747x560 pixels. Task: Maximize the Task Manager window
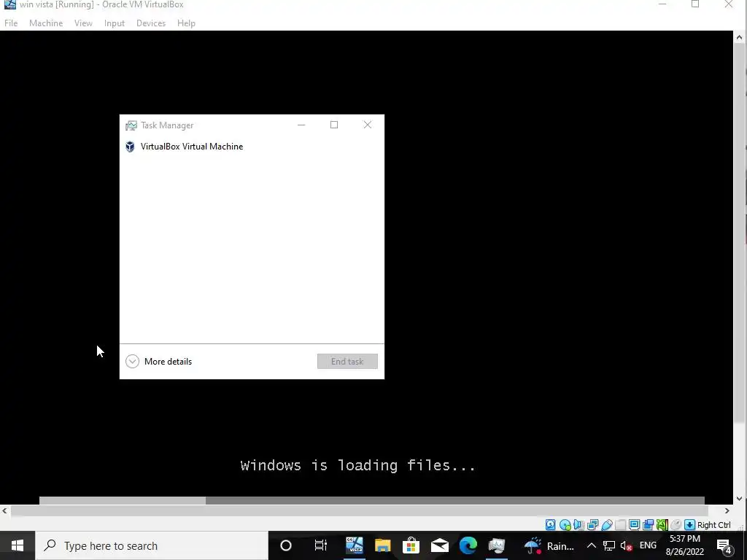click(x=334, y=125)
